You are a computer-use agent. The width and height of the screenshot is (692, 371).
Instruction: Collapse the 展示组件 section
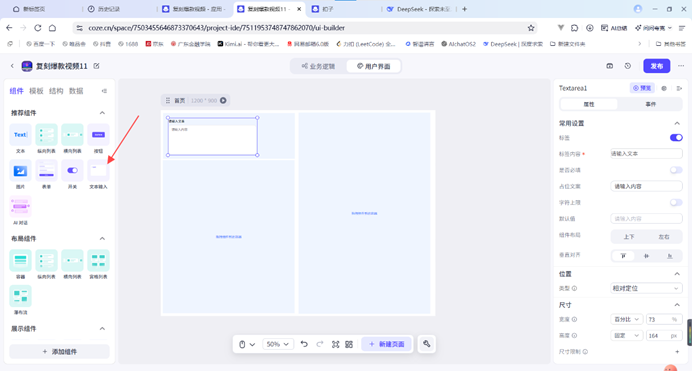[x=102, y=329]
